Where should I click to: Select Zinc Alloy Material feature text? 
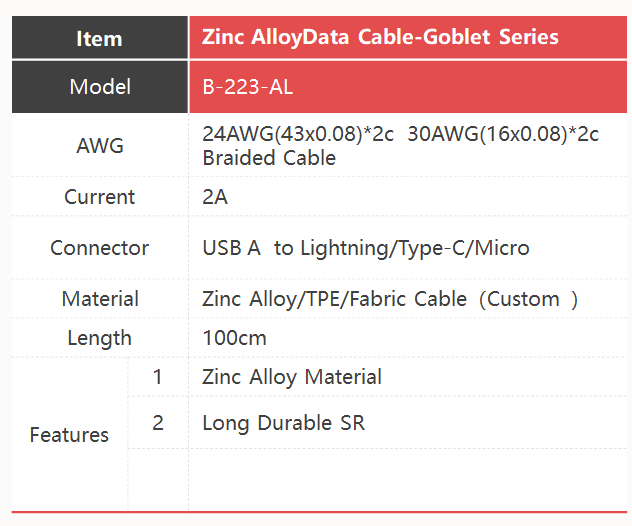tap(292, 377)
